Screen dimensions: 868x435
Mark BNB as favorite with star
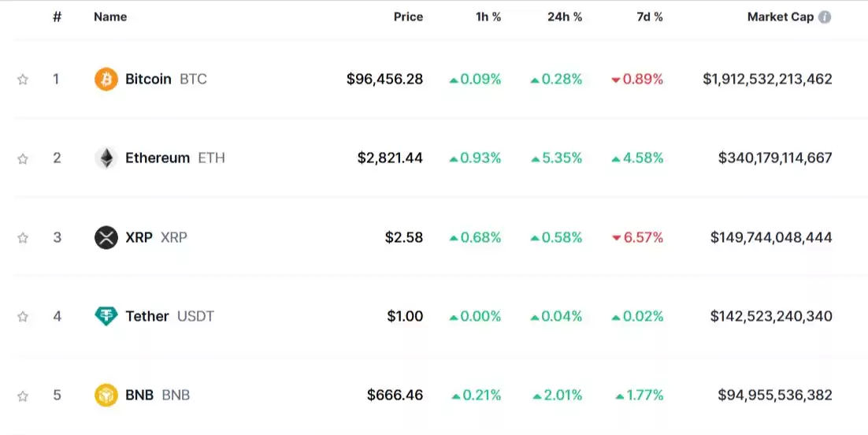pos(23,396)
